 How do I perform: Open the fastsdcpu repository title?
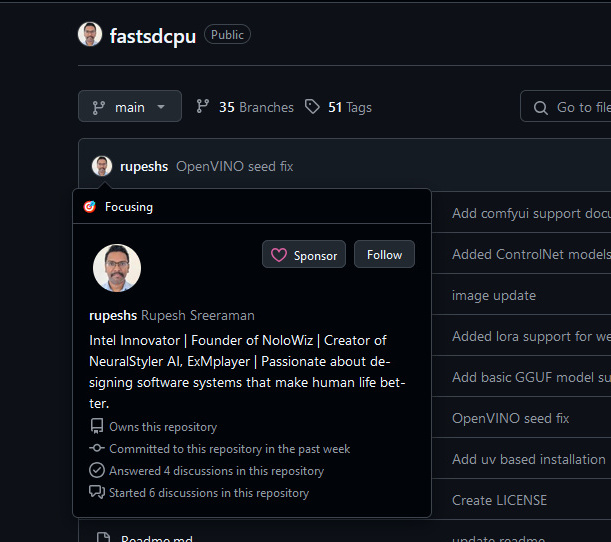point(153,36)
